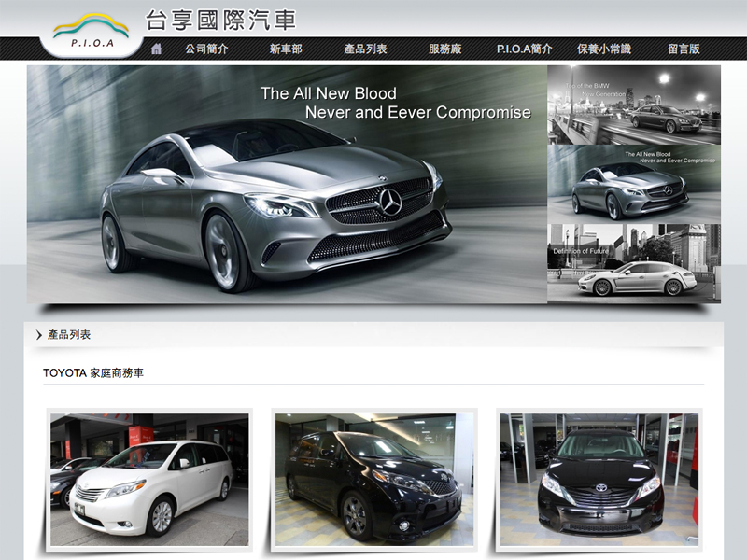747x560 pixels.
Task: Open the black Toyota Sienna front-view photo
Action: pos(599,480)
